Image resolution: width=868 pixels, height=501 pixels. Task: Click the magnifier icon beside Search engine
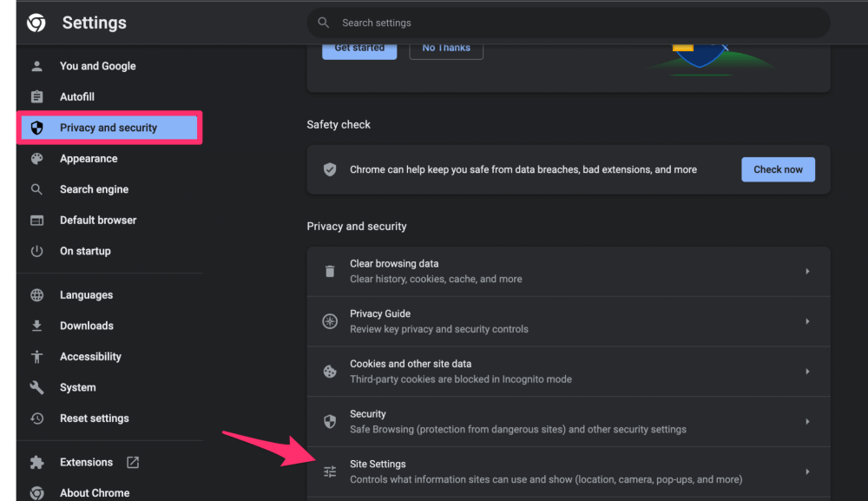click(37, 189)
